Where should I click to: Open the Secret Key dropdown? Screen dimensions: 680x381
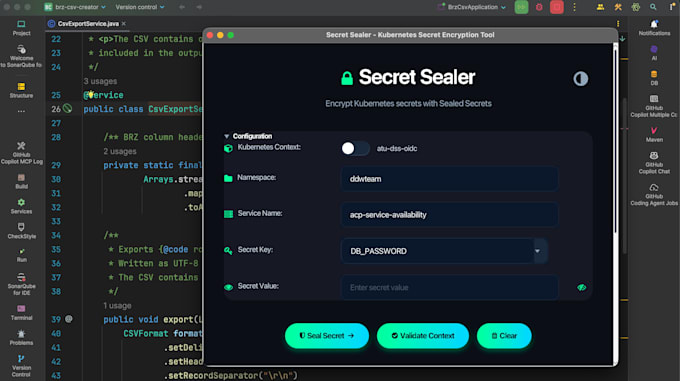pyautogui.click(x=537, y=251)
